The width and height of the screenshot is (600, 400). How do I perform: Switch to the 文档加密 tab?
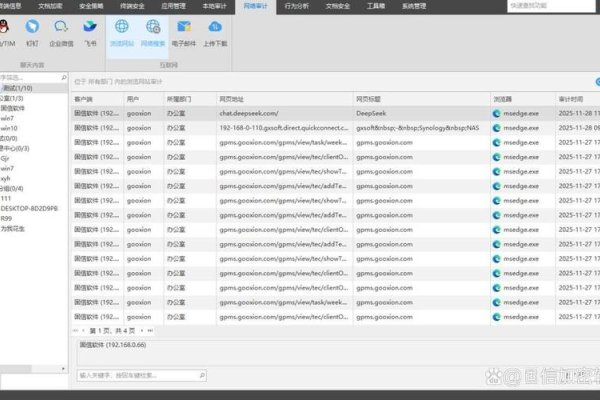pyautogui.click(x=50, y=6)
